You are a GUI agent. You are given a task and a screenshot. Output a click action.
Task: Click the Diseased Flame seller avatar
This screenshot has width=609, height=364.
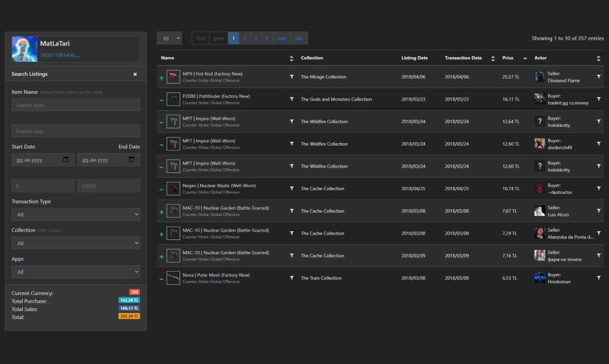pos(539,77)
